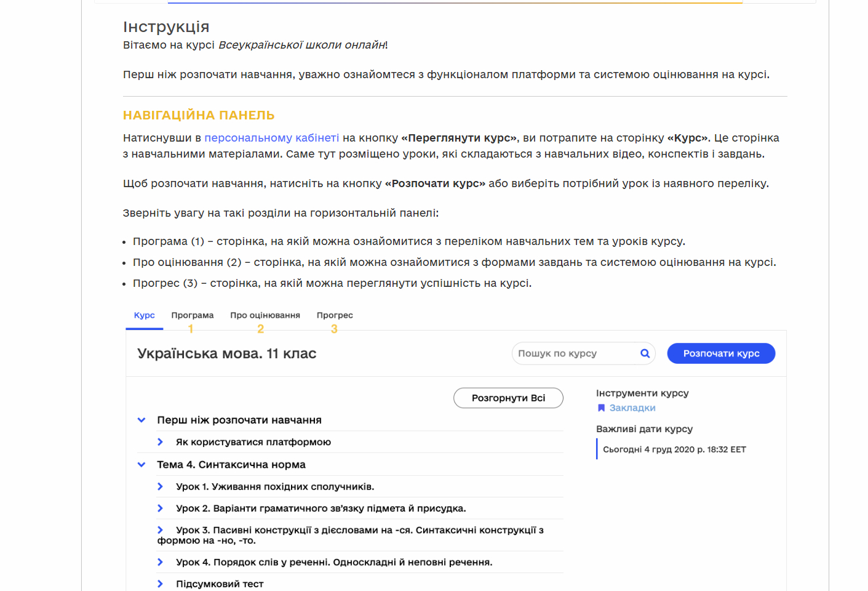Collapse the 'Тема 4. Синтаксична норма' section

pyautogui.click(x=141, y=465)
